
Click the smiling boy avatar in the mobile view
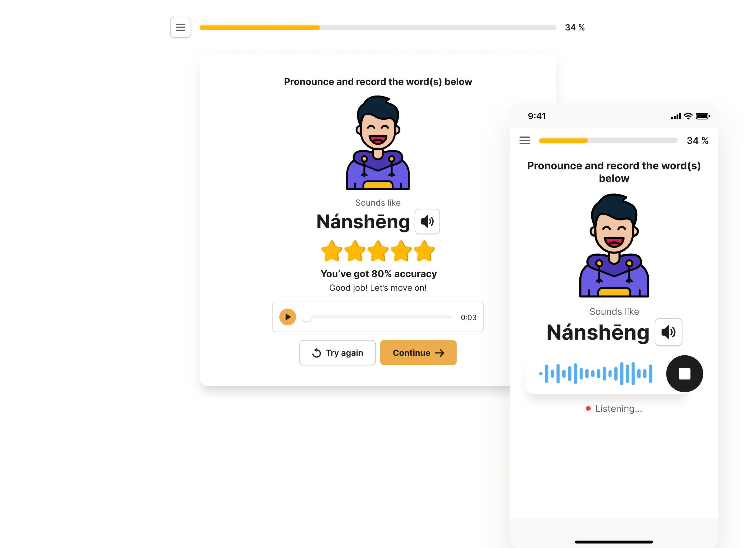614,245
